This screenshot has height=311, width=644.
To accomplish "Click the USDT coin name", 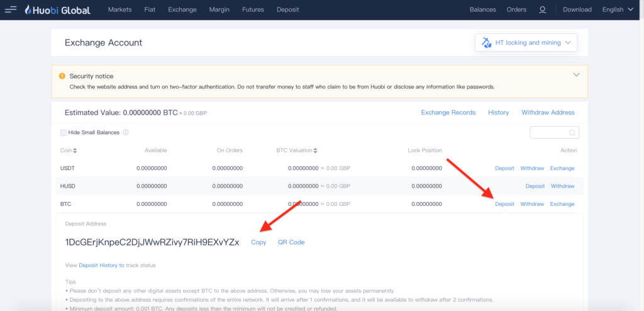I will pyautogui.click(x=68, y=168).
